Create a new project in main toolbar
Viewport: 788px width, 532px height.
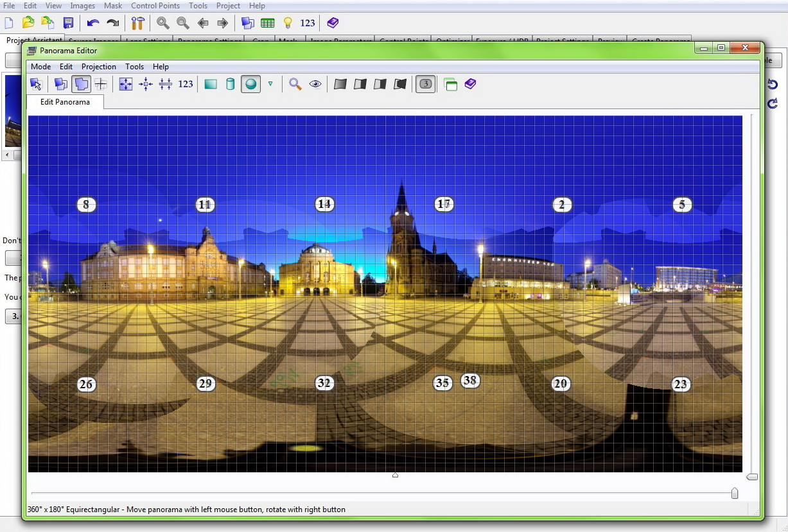[9, 23]
